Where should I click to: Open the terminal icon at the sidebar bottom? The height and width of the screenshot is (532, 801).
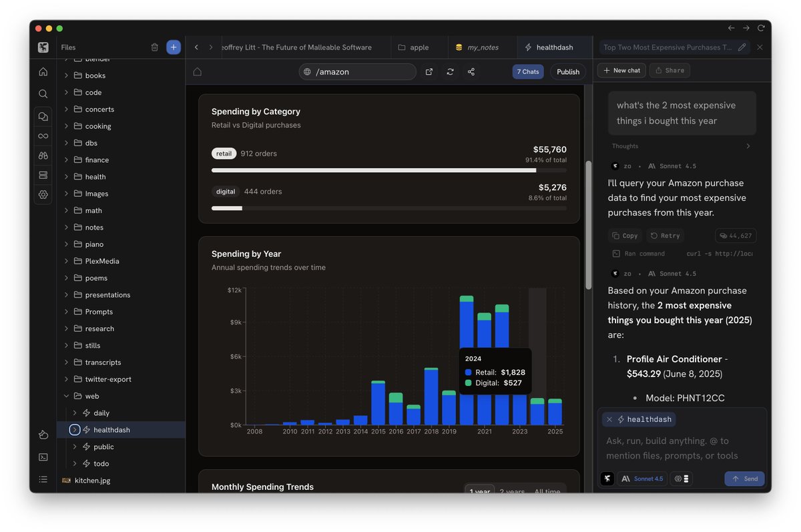43,457
